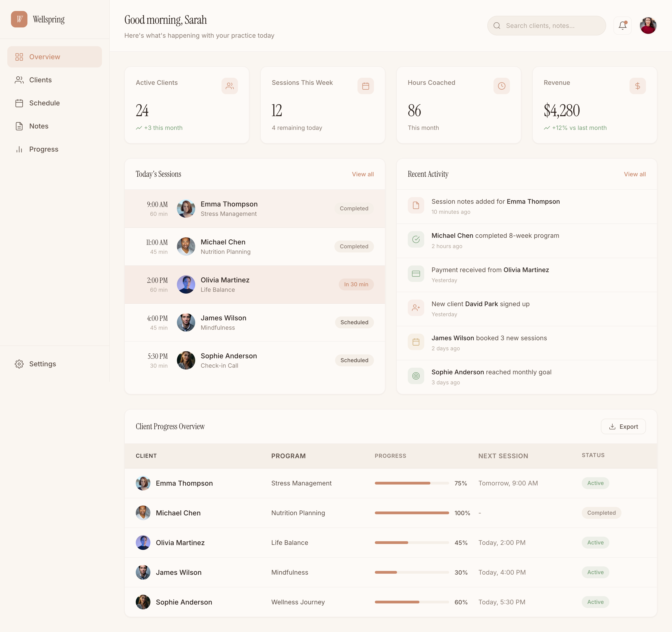
Task: Click the Export button
Action: point(623,426)
